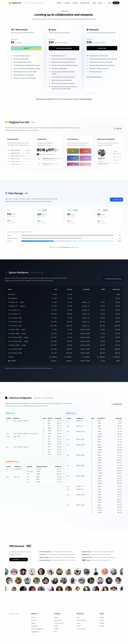Click the Enterprise plan icon

[x=87, y=30]
